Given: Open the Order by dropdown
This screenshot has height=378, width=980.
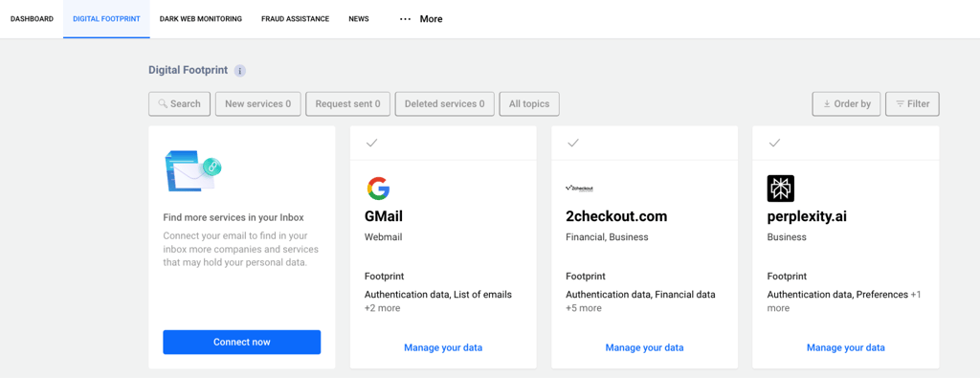Looking at the screenshot, I should click(846, 103).
